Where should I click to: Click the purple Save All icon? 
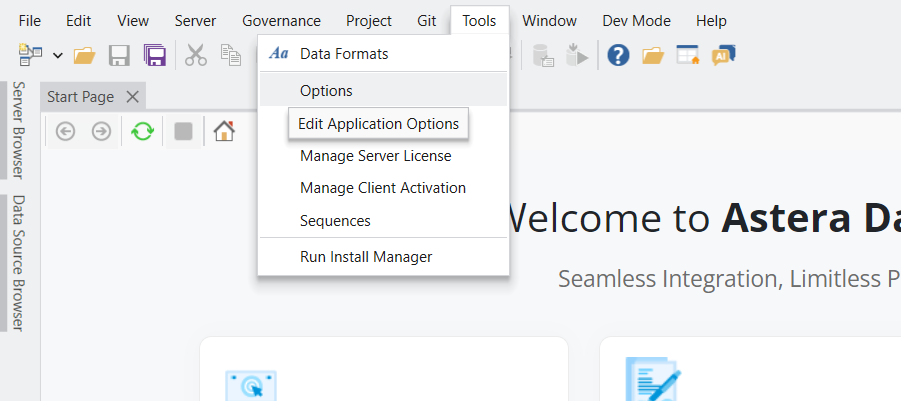click(154, 55)
